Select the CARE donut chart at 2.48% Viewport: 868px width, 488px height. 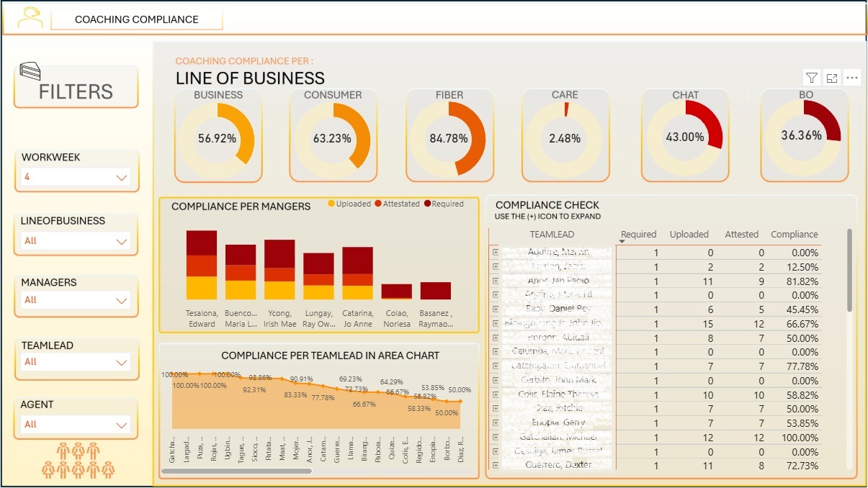click(565, 138)
